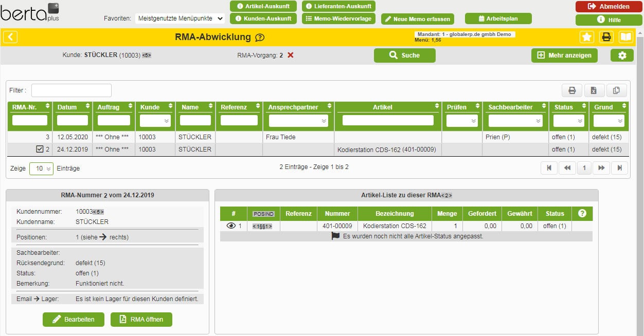This screenshot has height=336, width=644.
Task: Expand the Status column filter dropdown
Action: [568, 121]
